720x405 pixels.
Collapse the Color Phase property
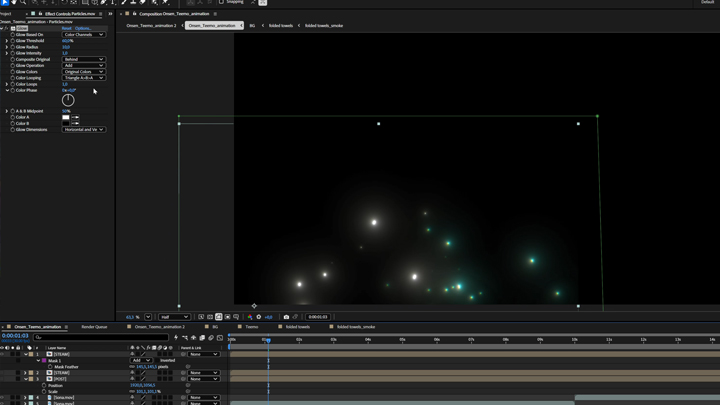(x=6, y=90)
